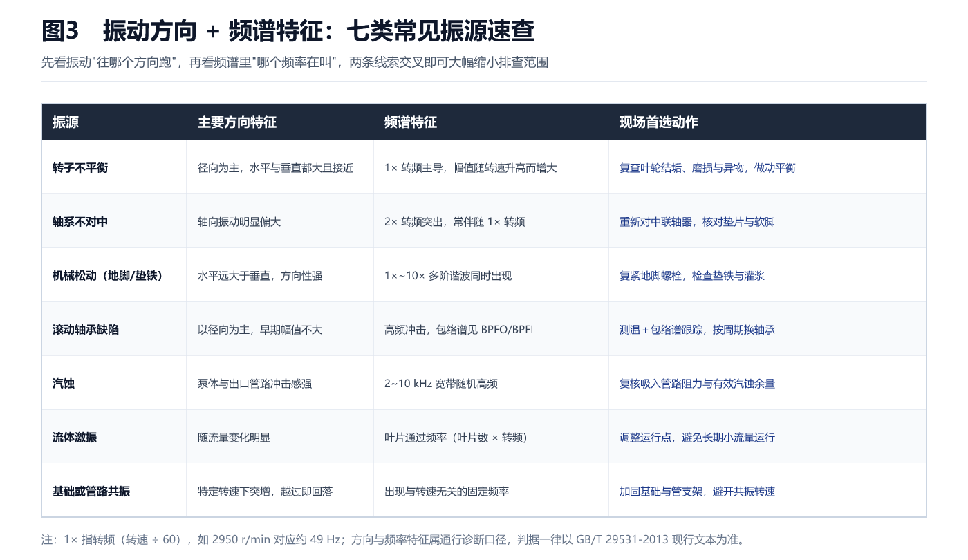Click the 主要方向特征 column header
The width and height of the screenshot is (968, 560).
point(236,122)
